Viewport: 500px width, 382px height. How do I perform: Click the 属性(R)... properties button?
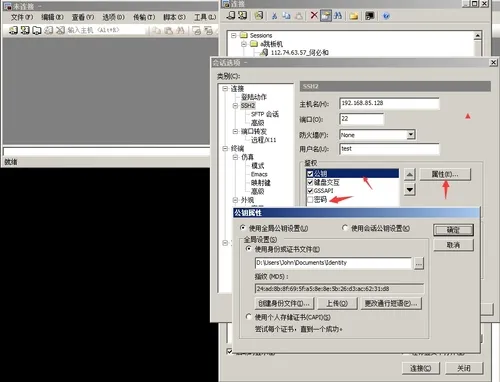point(445,174)
